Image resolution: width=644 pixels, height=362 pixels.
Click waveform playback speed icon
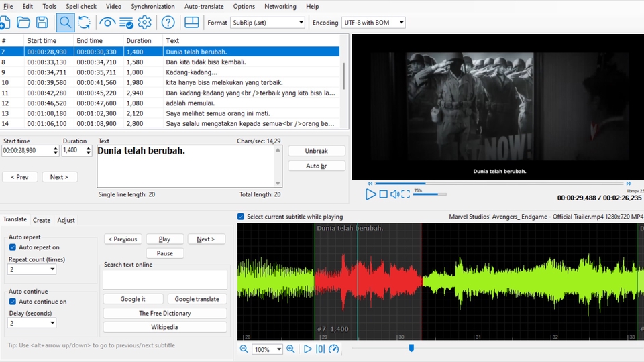tap(334, 349)
